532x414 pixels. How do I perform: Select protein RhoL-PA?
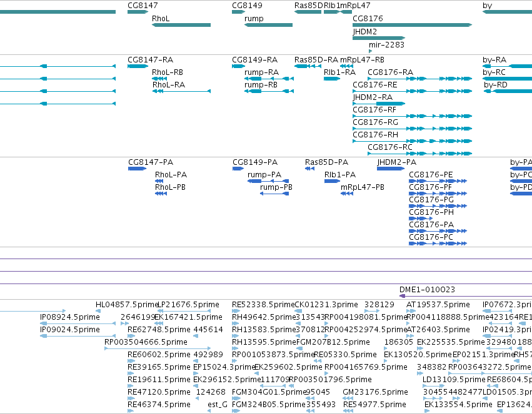[159, 181]
